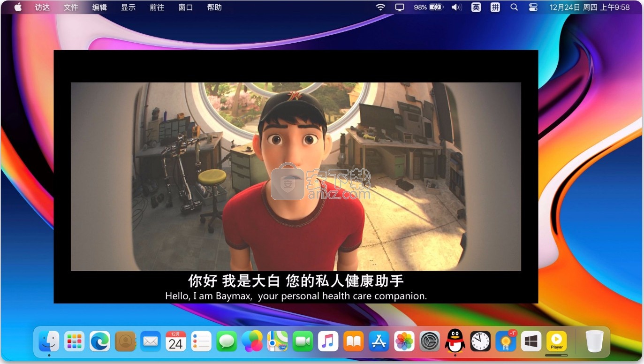
Task: Switch input source via 英 icon
Action: click(476, 7)
